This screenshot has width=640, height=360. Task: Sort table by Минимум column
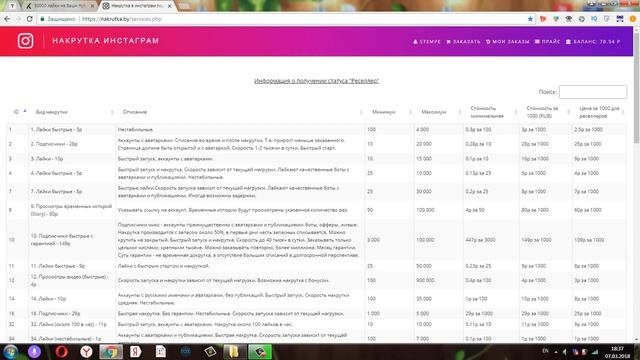click(x=389, y=112)
